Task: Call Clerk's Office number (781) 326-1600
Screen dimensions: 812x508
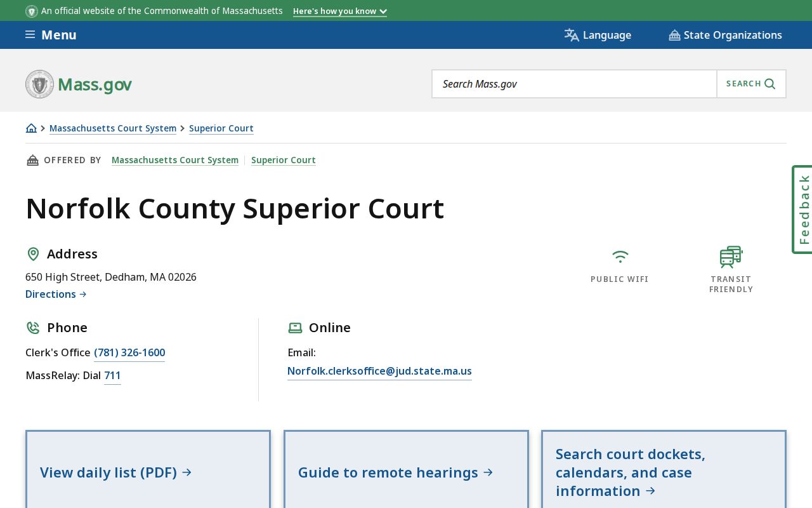Action: 129,353
